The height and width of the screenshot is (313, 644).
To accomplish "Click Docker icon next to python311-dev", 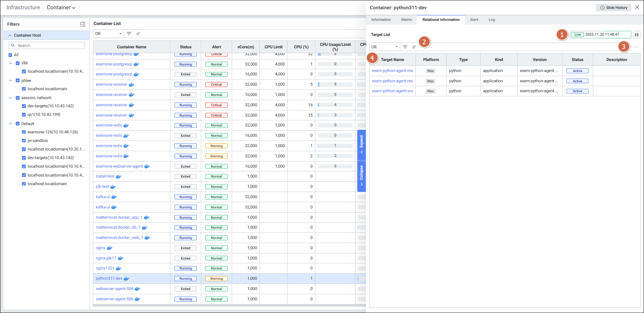I will [126, 279].
